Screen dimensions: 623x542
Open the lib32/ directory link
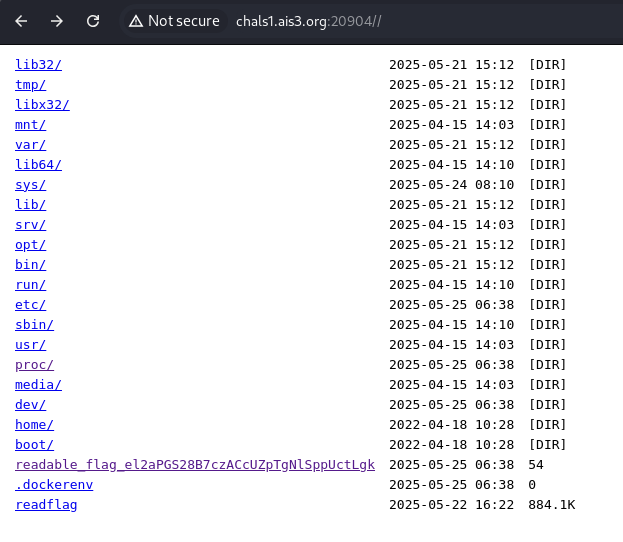[38, 65]
